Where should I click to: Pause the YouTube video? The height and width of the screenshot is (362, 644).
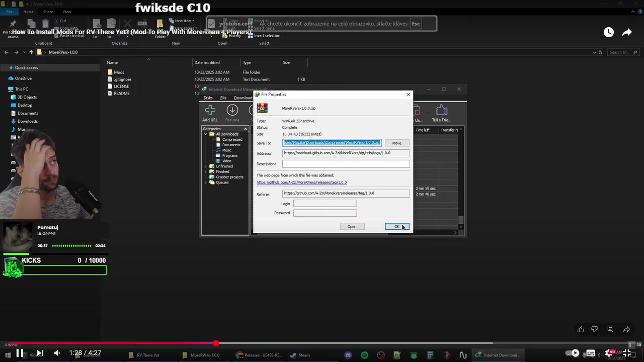click(x=20, y=353)
